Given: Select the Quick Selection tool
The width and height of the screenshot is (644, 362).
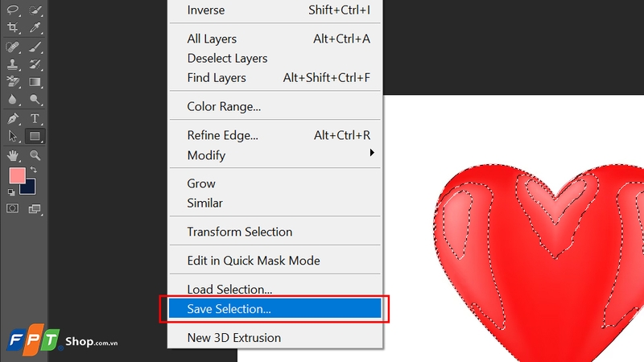Looking at the screenshot, I should click(35, 9).
